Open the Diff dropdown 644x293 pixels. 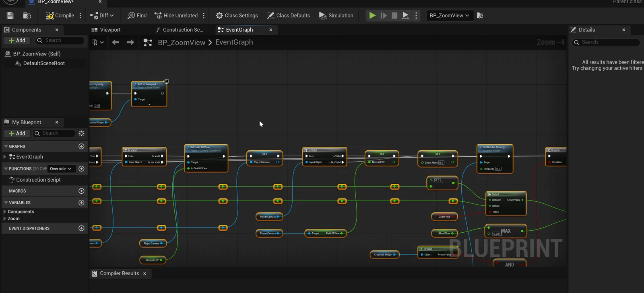[x=102, y=16]
